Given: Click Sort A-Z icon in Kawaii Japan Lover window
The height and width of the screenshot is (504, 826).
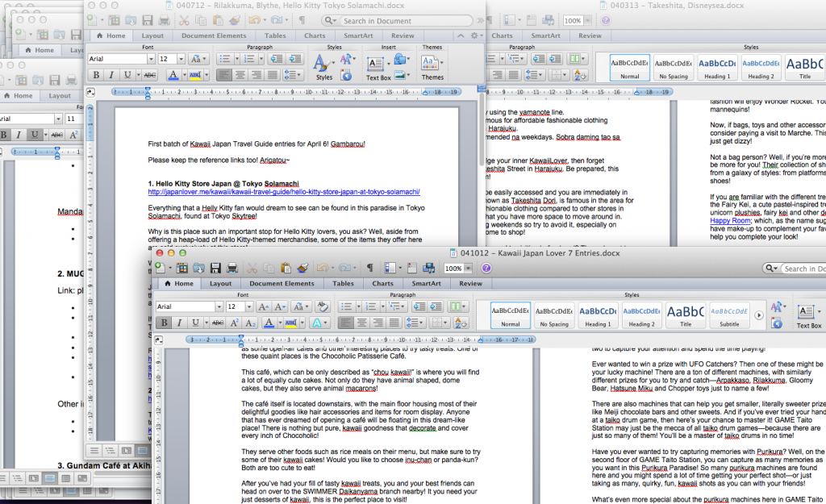Looking at the screenshot, I should click(x=461, y=323).
